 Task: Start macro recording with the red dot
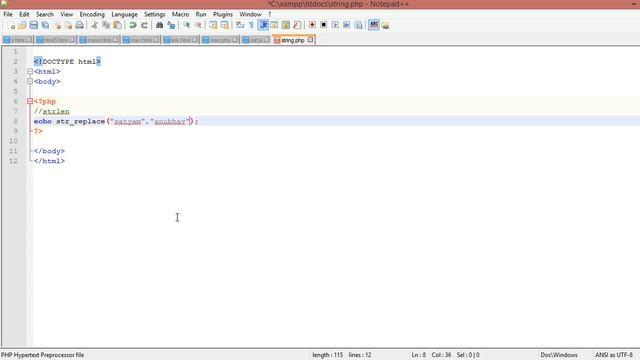click(x=312, y=25)
